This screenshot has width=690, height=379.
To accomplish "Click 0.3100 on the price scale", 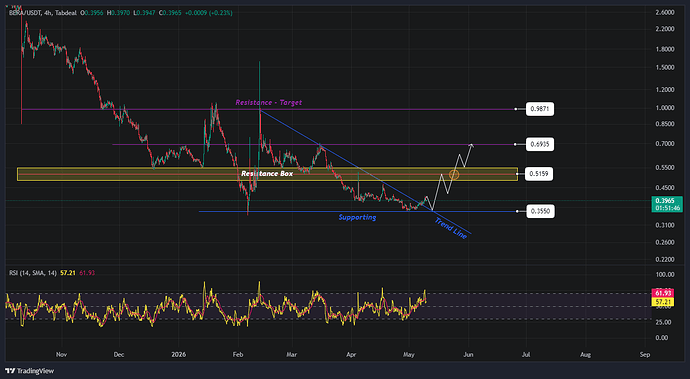I will click(665, 225).
